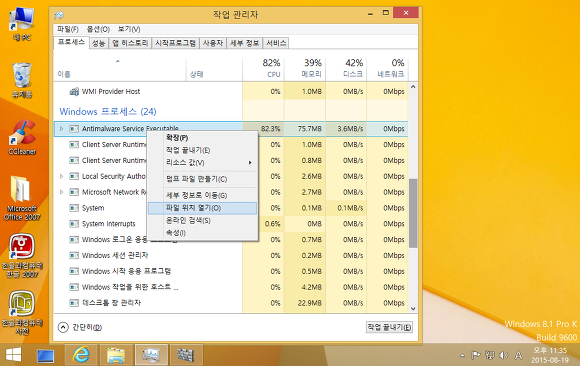
Task: Launch CCleaner from the desktop
Action: click(x=22, y=138)
